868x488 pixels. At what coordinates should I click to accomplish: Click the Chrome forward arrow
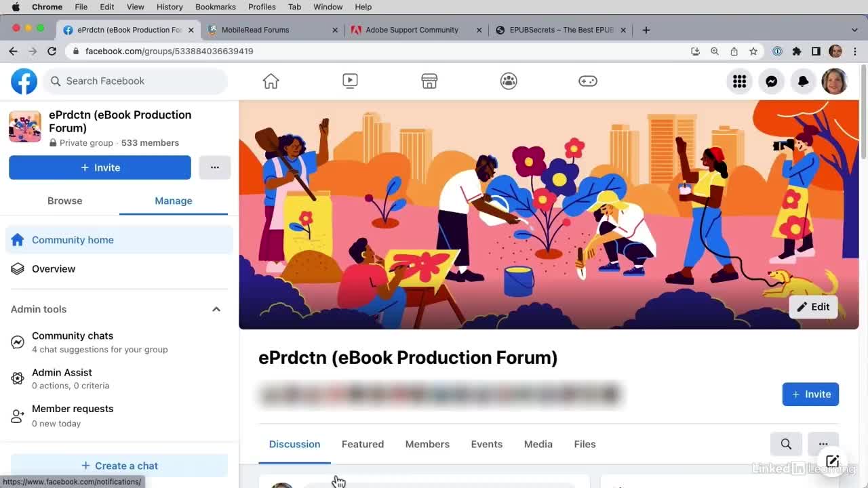tap(32, 52)
